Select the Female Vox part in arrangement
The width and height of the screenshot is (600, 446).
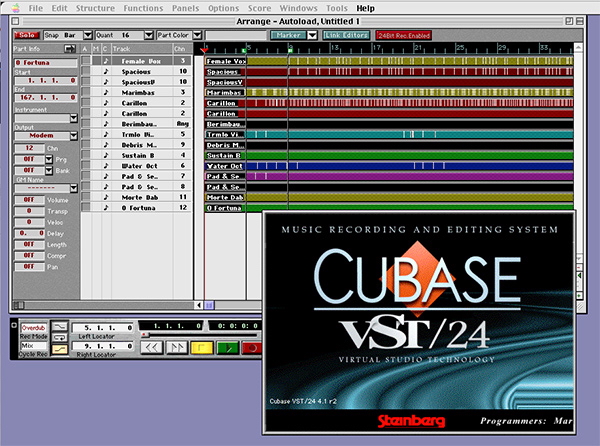pos(389,61)
